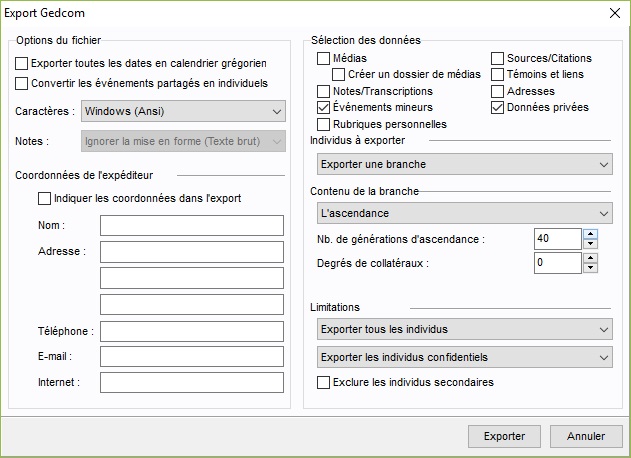Screen dimensions: 631x458
Task: Click the Exporter button
Action: pos(504,437)
